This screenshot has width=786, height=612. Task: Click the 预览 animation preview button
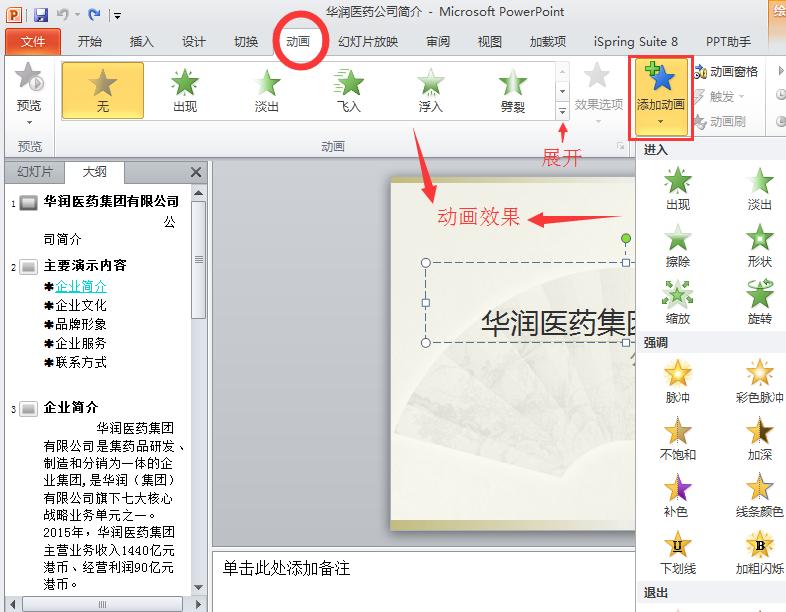tap(29, 93)
